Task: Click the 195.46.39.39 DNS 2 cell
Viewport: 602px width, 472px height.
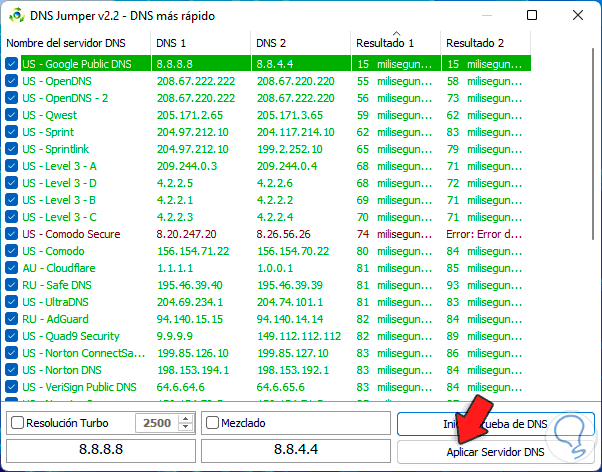Action: pyautogui.click(x=290, y=285)
